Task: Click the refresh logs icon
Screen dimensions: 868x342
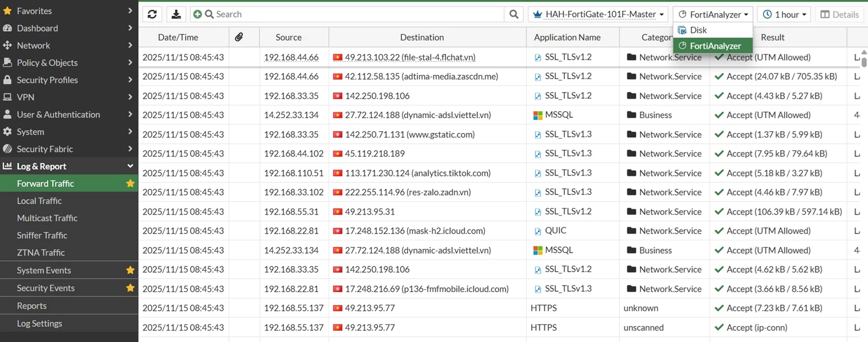Action: pos(152,14)
